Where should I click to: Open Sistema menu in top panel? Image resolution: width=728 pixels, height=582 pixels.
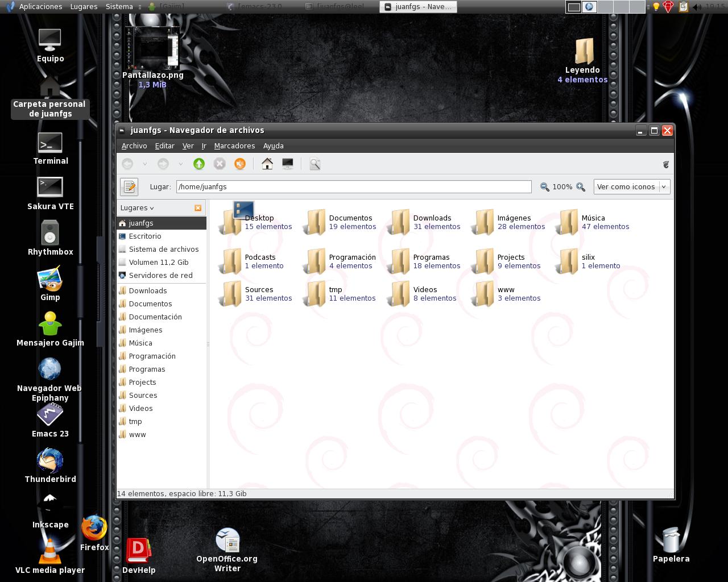(x=119, y=7)
